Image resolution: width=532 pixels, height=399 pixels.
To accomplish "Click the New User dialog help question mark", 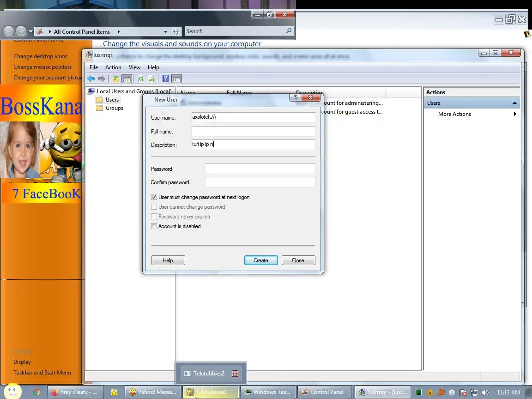I will [295, 98].
